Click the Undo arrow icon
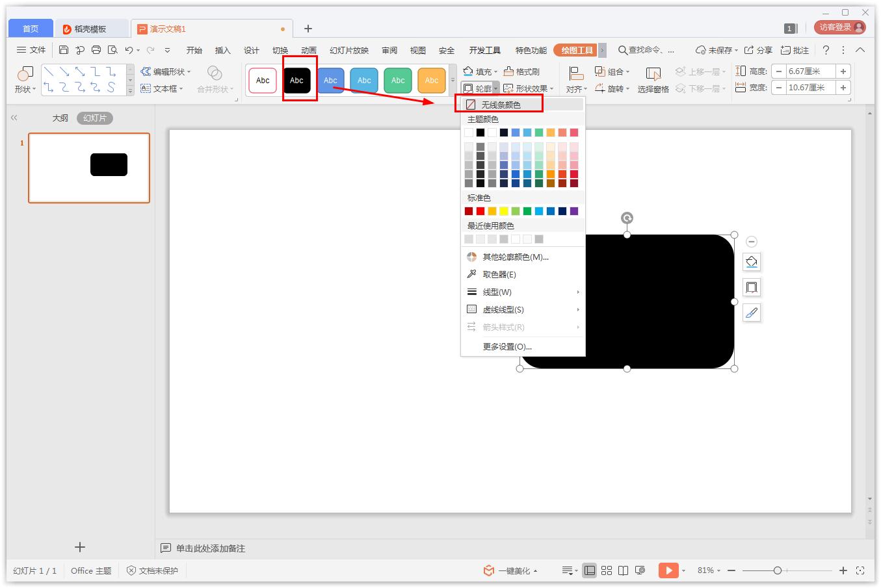881x588 pixels. (129, 50)
